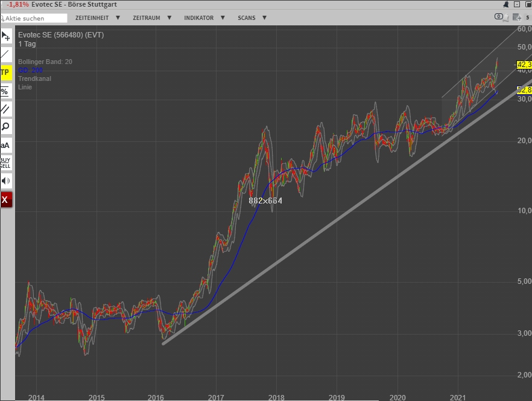Expand the INDIKATOR dropdown arrow
Screen dimensions: 532x401
tap(223, 18)
